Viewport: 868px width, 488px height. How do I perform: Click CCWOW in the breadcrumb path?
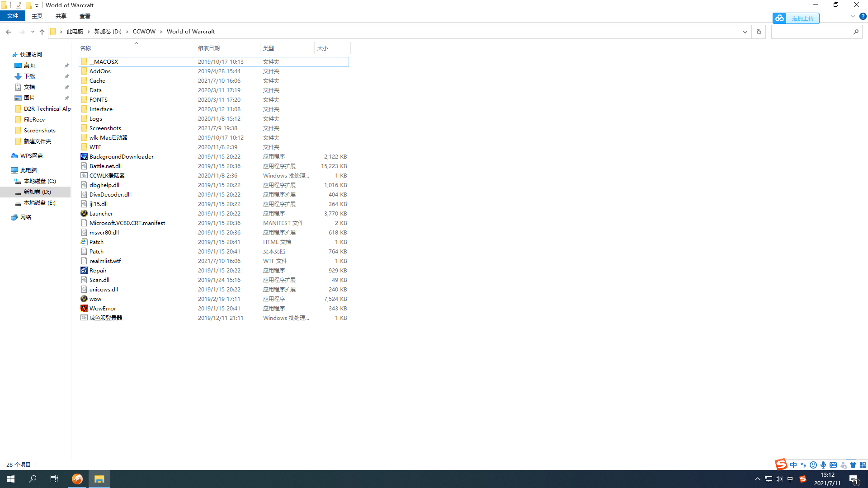[x=144, y=32]
